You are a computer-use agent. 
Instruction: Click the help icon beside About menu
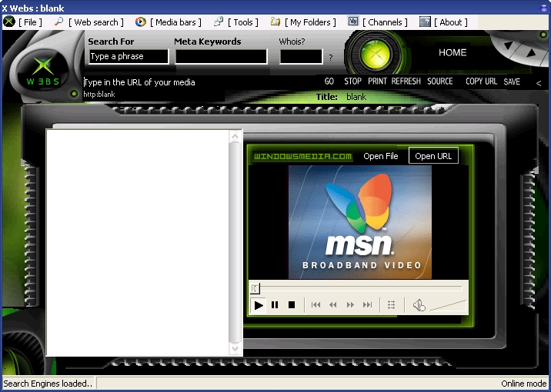pos(425,22)
